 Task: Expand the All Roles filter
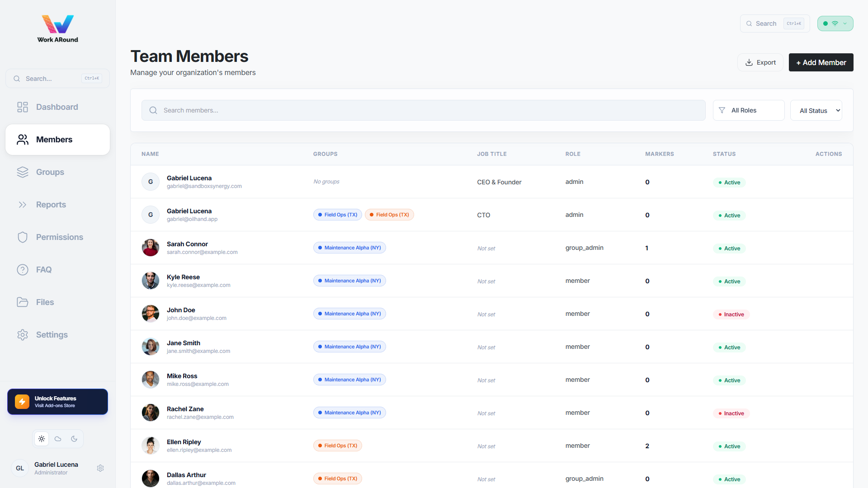point(749,110)
